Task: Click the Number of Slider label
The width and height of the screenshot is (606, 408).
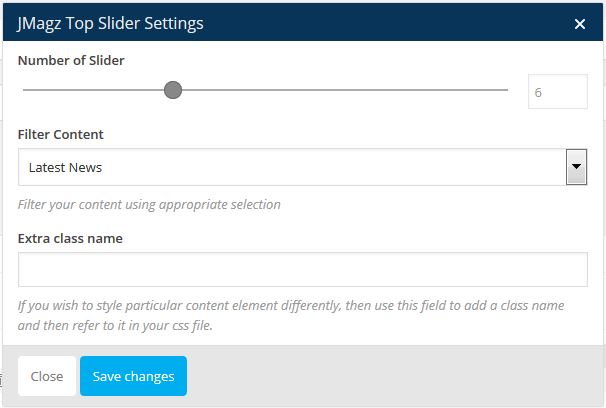Action: 71,60
